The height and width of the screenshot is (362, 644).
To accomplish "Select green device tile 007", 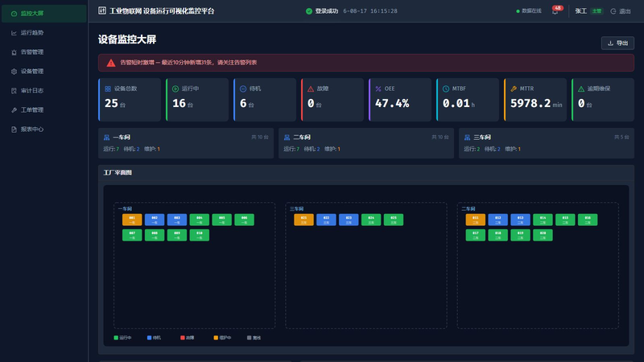I will coord(132,235).
